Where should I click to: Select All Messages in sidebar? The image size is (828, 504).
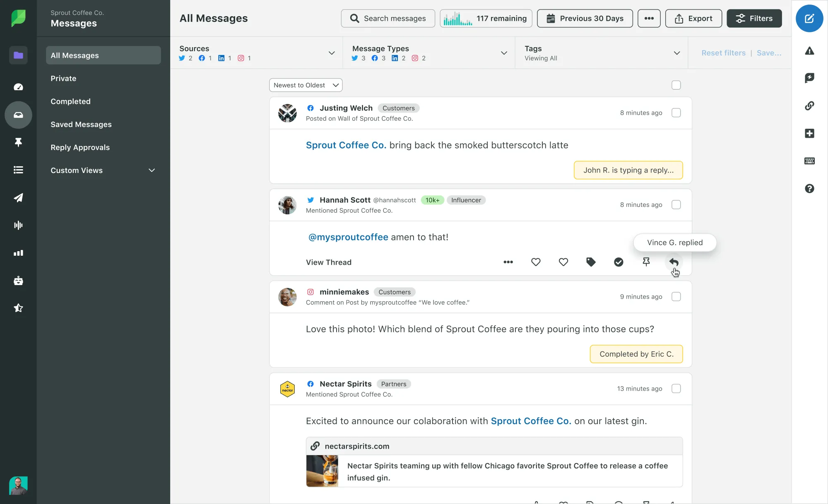103,55
